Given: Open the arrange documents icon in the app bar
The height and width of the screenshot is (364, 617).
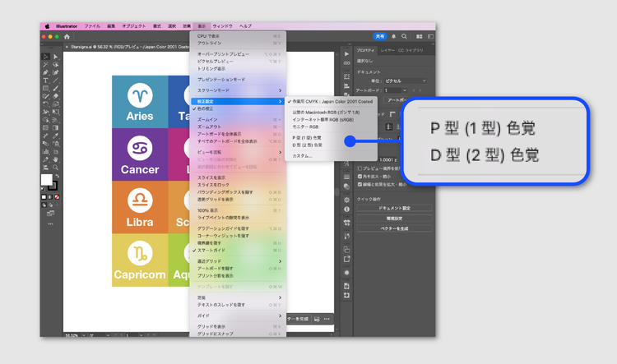Looking at the screenshot, I should tap(420, 36).
